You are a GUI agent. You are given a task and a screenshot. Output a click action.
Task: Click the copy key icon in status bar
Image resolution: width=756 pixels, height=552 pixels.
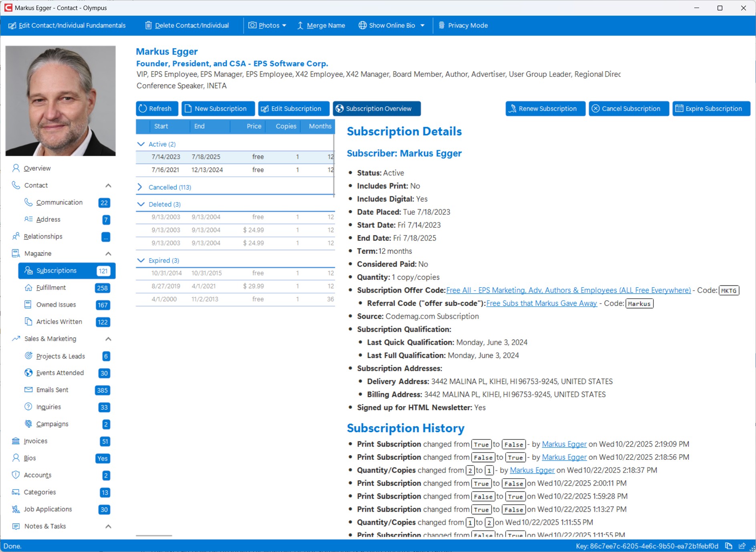[729, 546]
